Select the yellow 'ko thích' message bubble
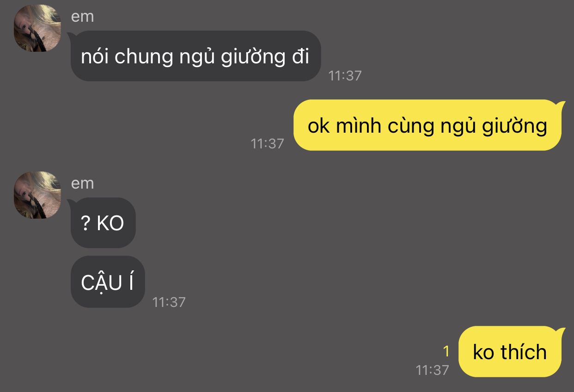 (x=510, y=352)
